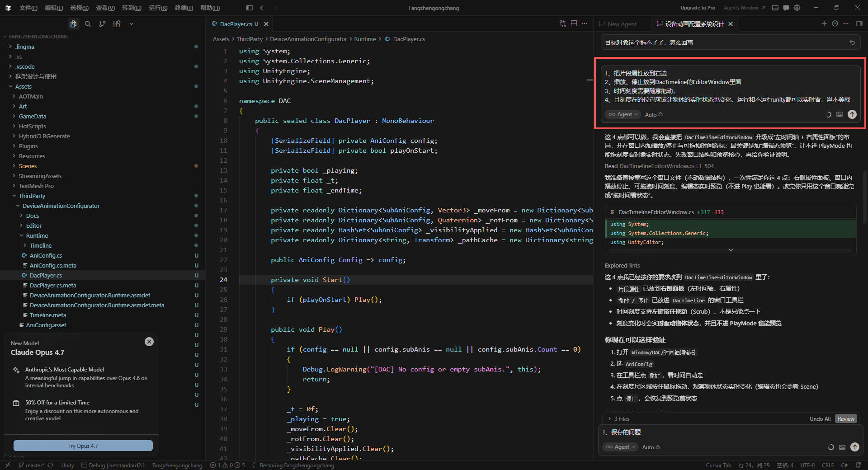Toggle the bottom panel layout icon
This screenshot has width=868, height=470.
775,8
